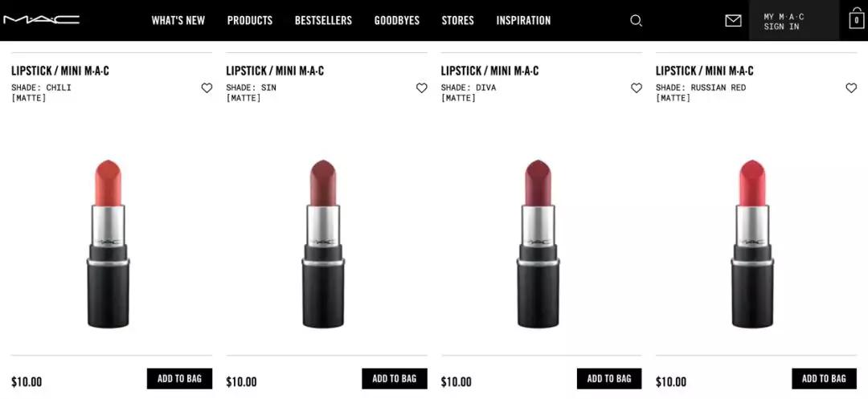This screenshot has width=868, height=399.
Task: Open the Inspiration menu item
Action: [x=524, y=20]
